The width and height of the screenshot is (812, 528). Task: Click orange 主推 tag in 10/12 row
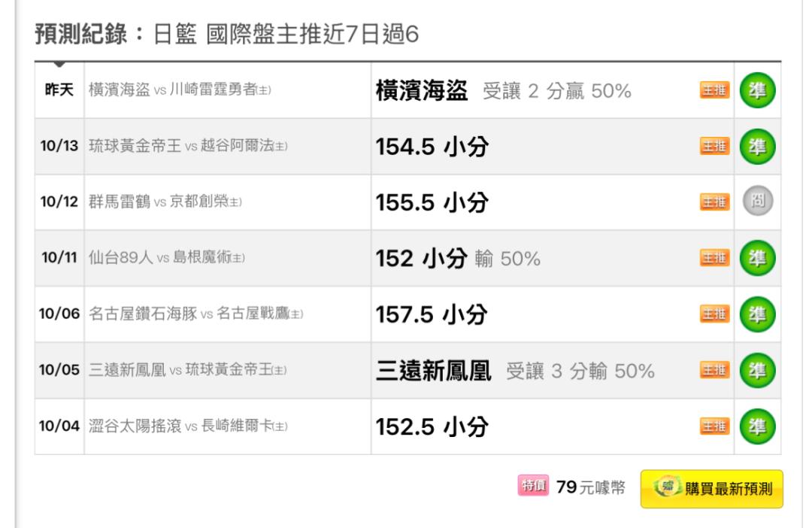[x=715, y=202]
